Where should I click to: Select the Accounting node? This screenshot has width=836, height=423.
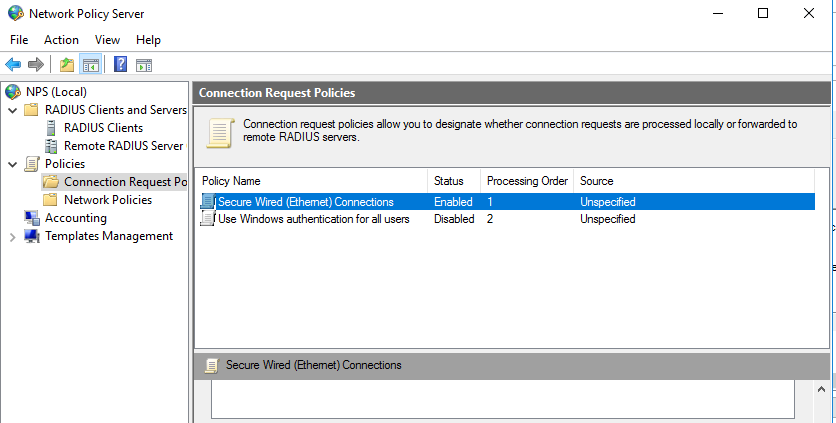pyautogui.click(x=76, y=218)
